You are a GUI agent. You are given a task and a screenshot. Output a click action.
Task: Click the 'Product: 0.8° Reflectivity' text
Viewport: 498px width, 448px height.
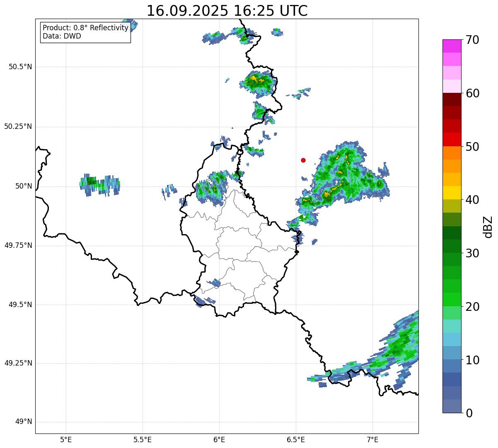tap(85, 28)
